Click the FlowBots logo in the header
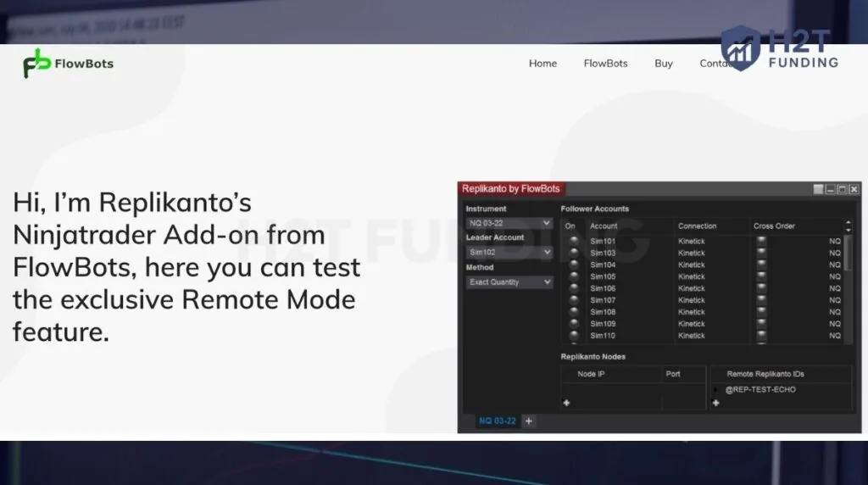 pyautogui.click(x=68, y=63)
